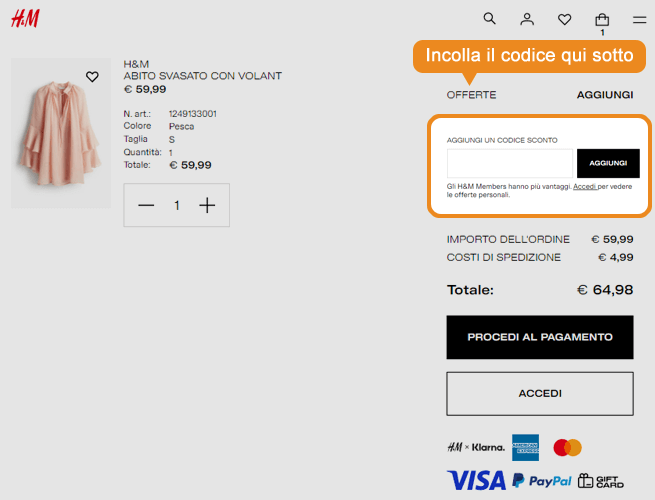Open ABITO SVASATO CON VOLANT title

click(x=203, y=76)
